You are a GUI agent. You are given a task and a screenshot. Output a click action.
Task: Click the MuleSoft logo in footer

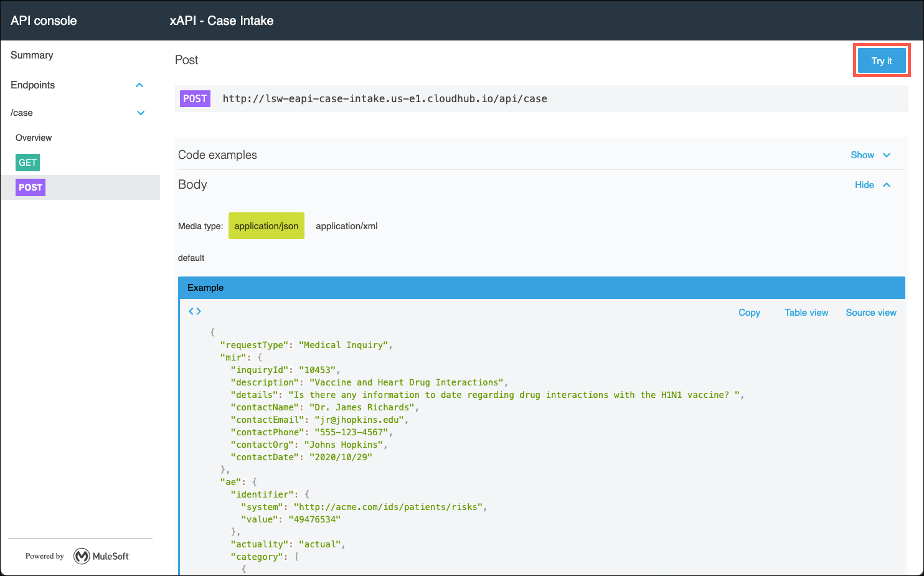101,556
